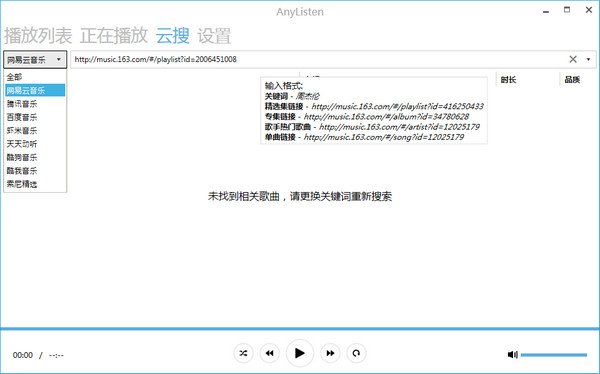Expand the search history dropdown arrow
Viewport: 600px width, 374px height.
coord(589,59)
